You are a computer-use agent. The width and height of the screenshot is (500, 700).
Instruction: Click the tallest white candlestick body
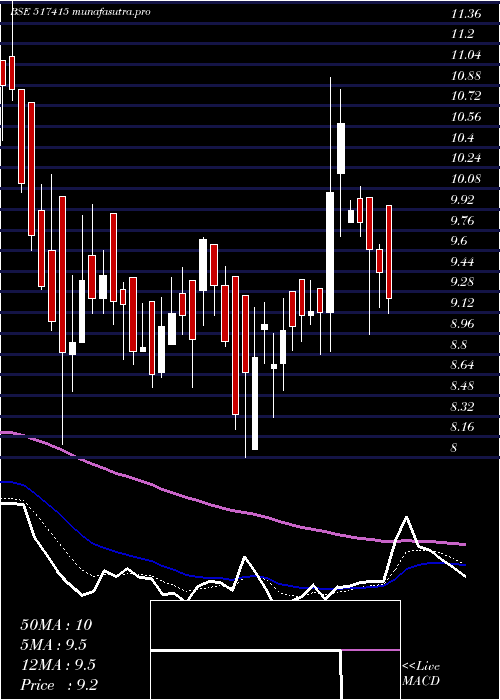[330, 252]
